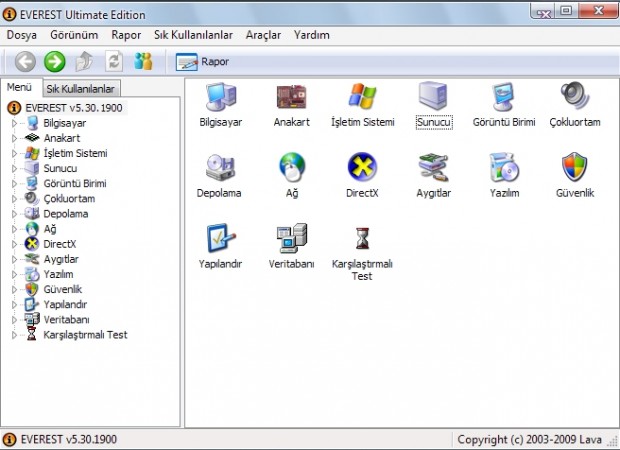620x450 pixels.
Task: Expand the Anakart tree node arrow
Action: (14, 138)
